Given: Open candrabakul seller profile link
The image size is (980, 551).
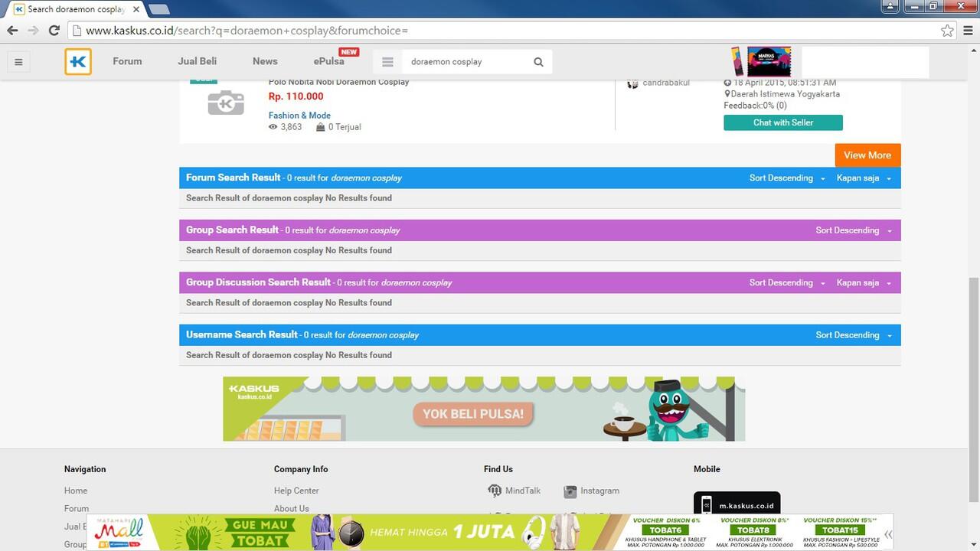Looking at the screenshot, I should pyautogui.click(x=666, y=83).
